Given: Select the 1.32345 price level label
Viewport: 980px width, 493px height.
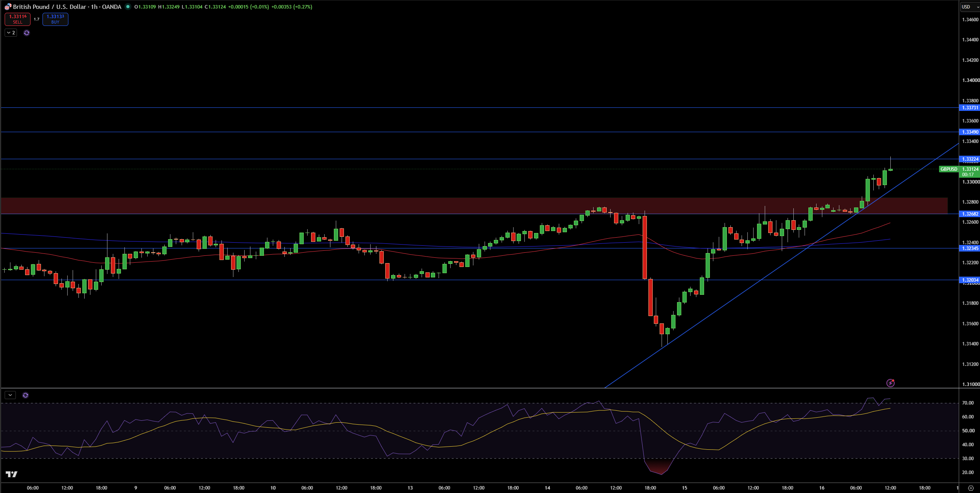Looking at the screenshot, I should [970, 248].
